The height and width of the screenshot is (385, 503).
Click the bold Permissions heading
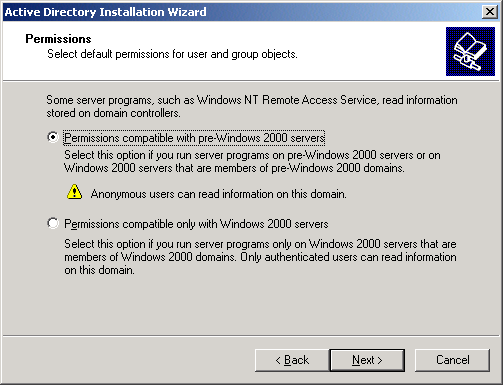(x=58, y=39)
